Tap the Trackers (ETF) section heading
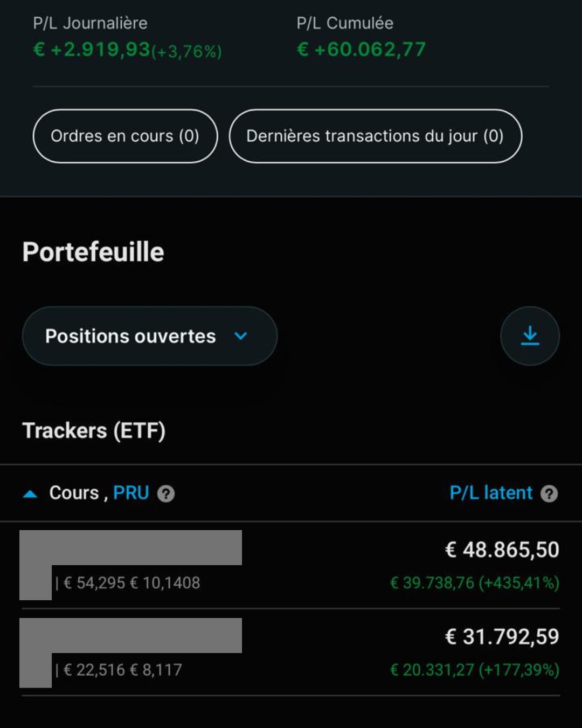 tap(94, 431)
